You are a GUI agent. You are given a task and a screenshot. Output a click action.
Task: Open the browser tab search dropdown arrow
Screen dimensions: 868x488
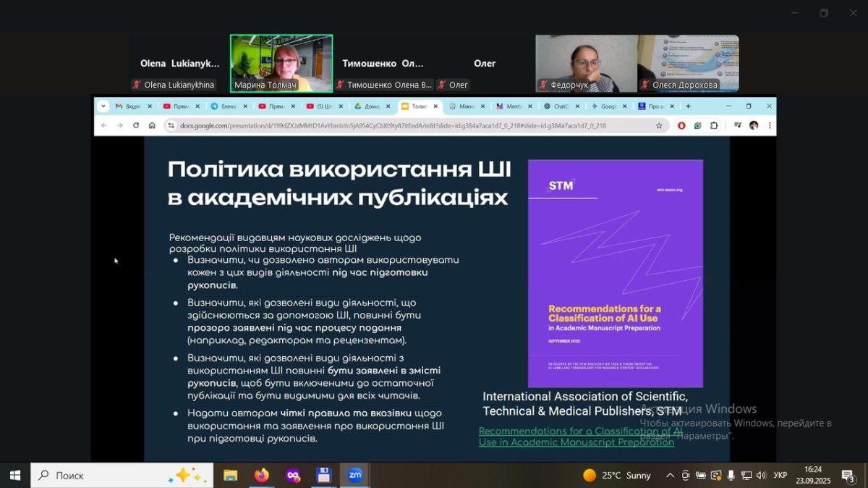[x=103, y=106]
